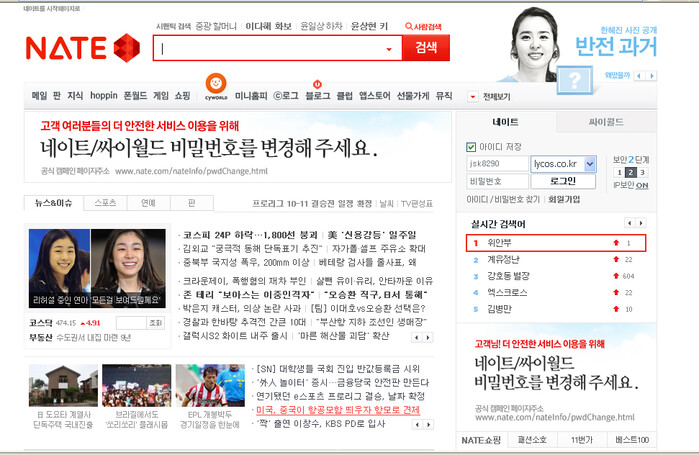This screenshot has height=455, width=699.
Task: Click the question mark box icon
Action: point(575,80)
